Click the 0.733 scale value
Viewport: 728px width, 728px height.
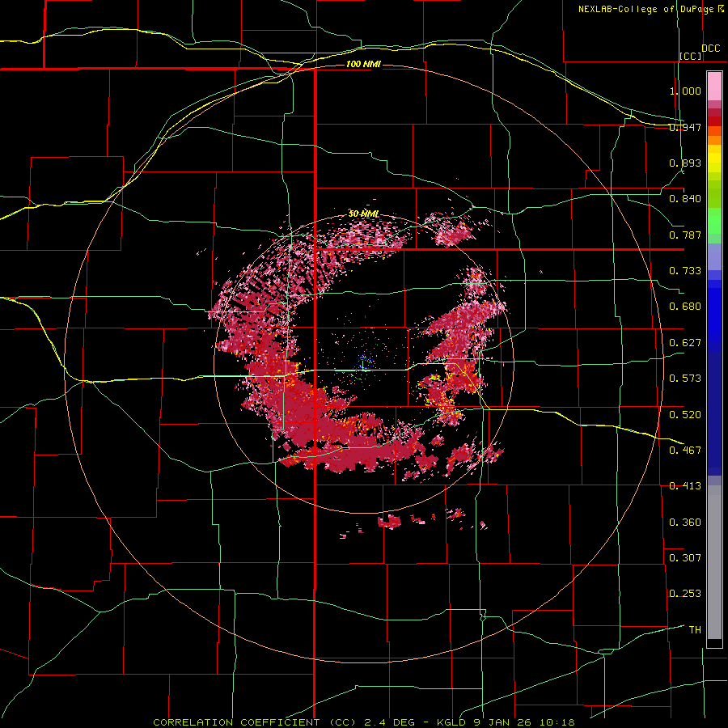(x=685, y=271)
